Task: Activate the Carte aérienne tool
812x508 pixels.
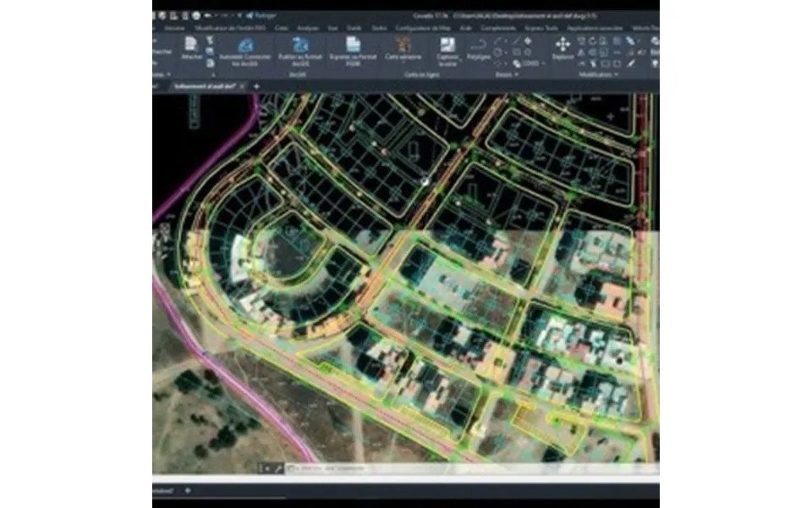Action: coord(403,44)
